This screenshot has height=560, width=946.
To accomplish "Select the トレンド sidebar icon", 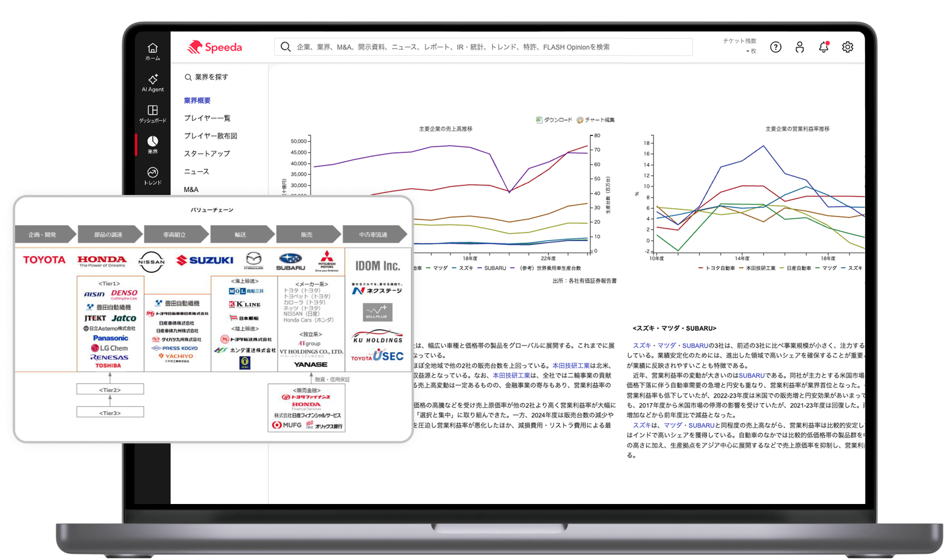I will [x=153, y=176].
